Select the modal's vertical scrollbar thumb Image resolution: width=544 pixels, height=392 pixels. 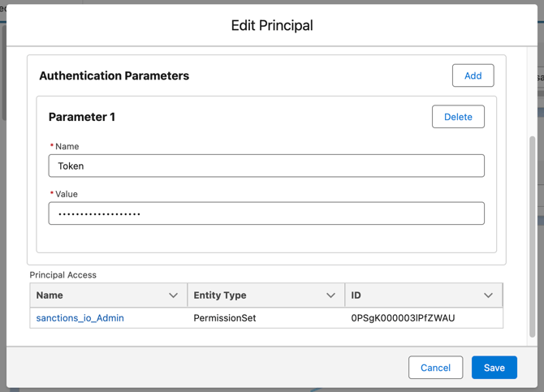[532, 237]
